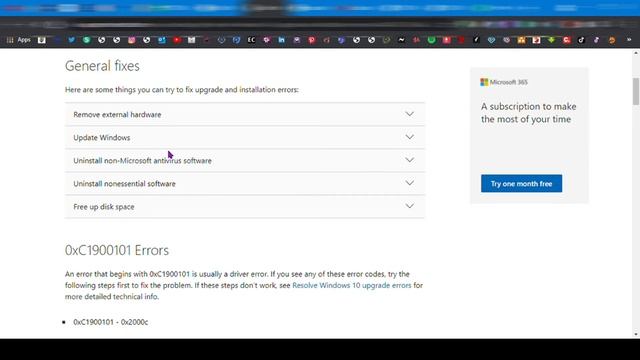Open the Twitter bookmark

[x=71, y=40]
